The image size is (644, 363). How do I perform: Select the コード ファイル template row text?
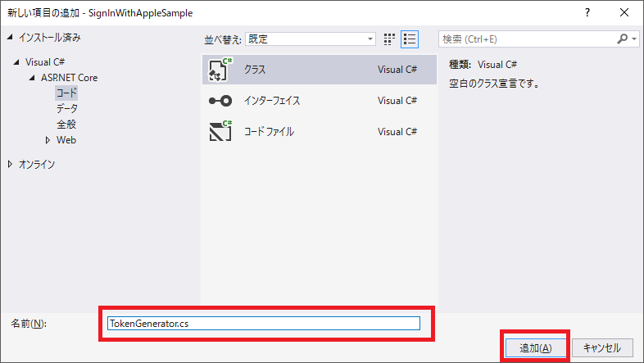point(269,132)
